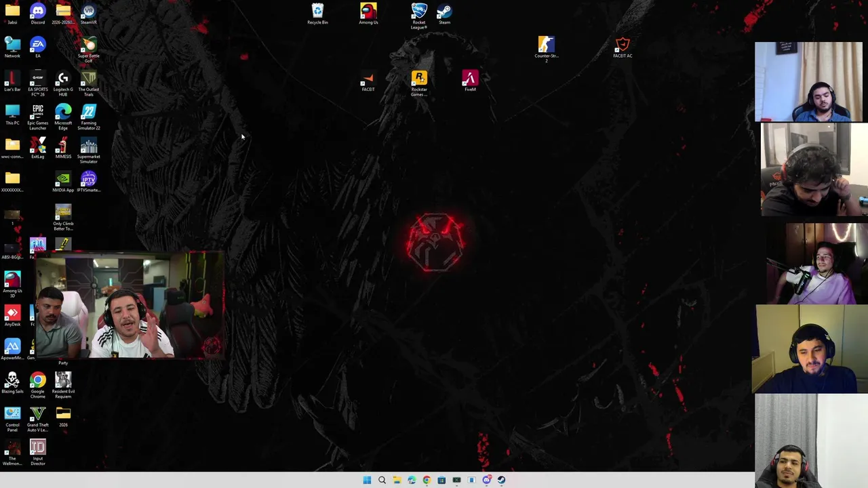Open Counter-Strike 2 shortcut
Screen dimensions: 868x488
point(546,50)
